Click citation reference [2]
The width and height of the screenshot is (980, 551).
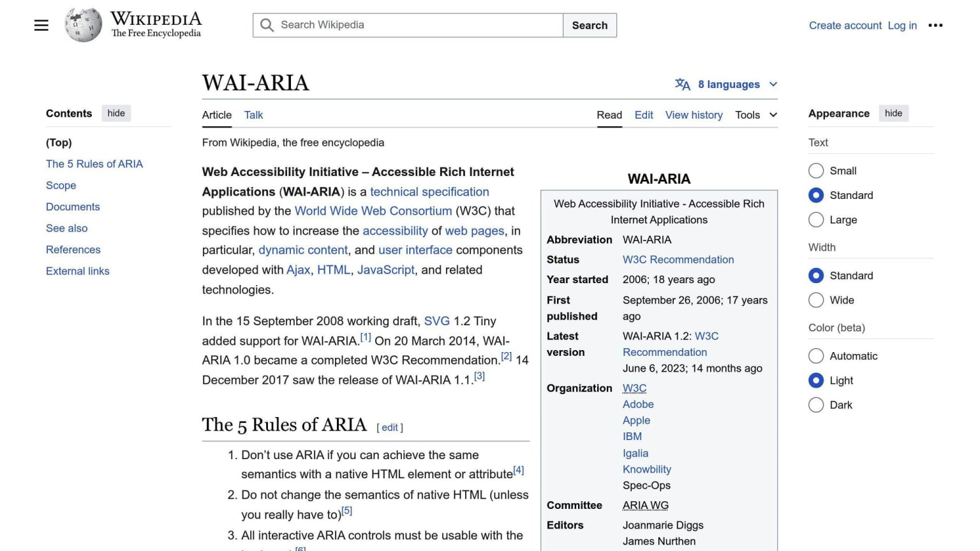(x=506, y=356)
